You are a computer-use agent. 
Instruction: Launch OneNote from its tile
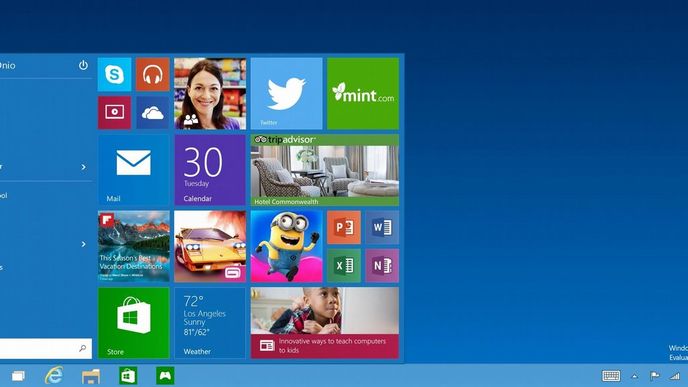click(x=382, y=265)
